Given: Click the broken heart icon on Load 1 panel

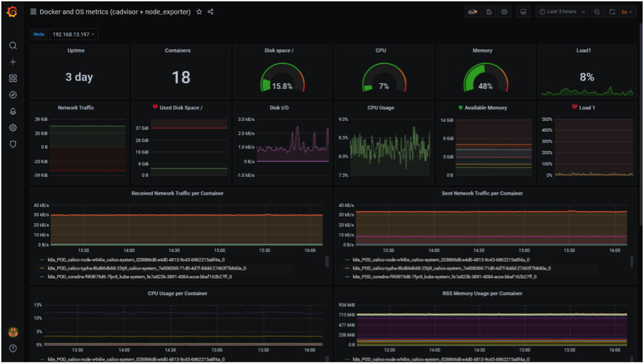Looking at the screenshot, I should [x=574, y=107].
